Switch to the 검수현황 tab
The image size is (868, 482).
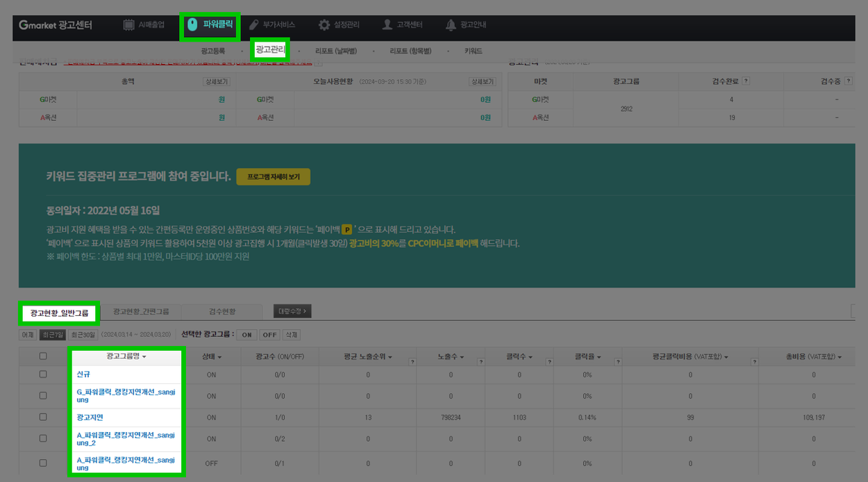pos(224,311)
